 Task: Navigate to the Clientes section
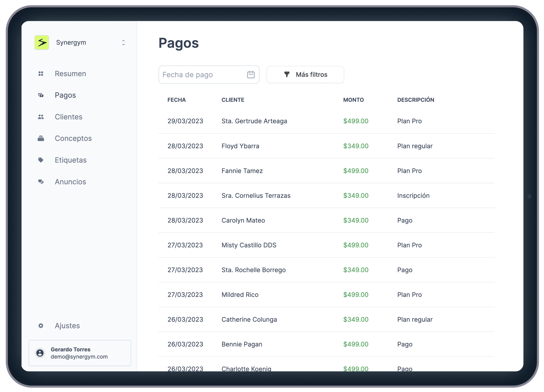coord(69,117)
